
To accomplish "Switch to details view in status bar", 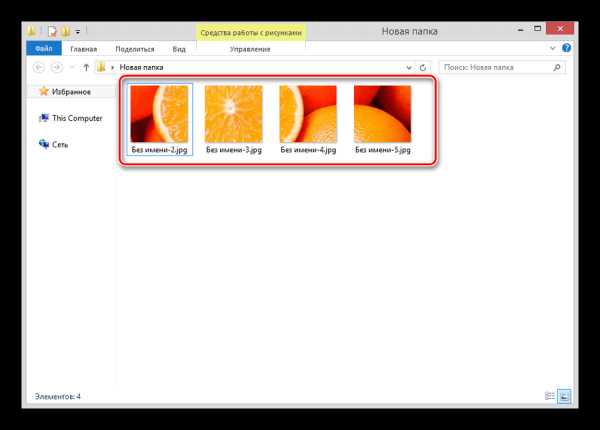I will [x=549, y=396].
